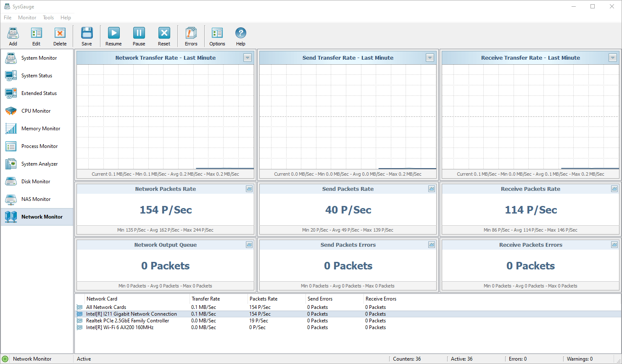Viewport: 622px width, 364px height.
Task: Expand Network Transfer Rate chart dropdown
Action: point(248,58)
